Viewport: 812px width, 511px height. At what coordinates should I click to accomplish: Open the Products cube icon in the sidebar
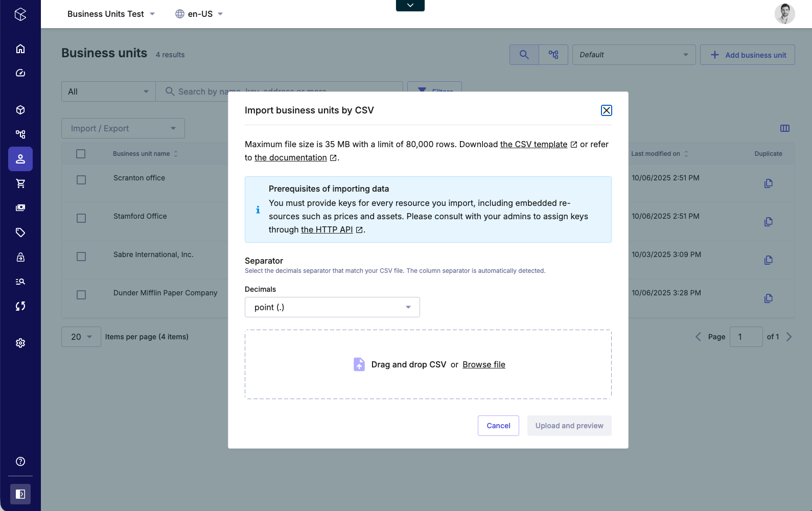click(x=20, y=110)
